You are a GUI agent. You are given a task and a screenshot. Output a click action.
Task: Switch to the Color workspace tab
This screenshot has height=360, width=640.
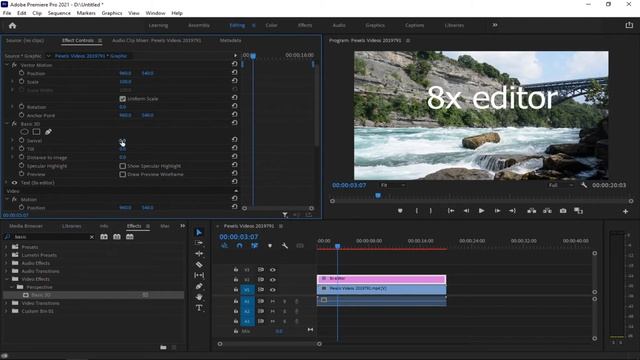pyautogui.click(x=271, y=25)
